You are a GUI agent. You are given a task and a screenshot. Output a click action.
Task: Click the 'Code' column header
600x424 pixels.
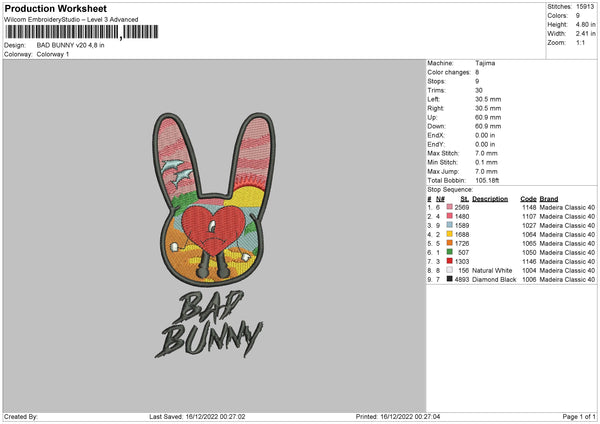click(528, 199)
